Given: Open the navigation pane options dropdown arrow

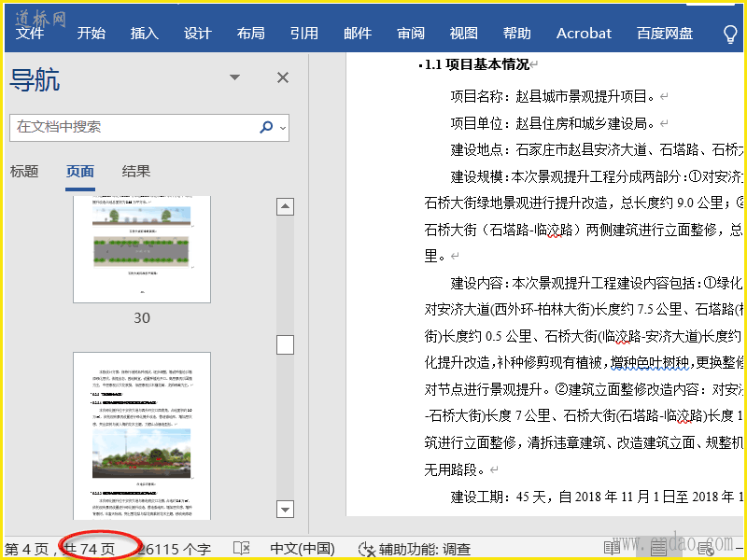Looking at the screenshot, I should point(234,77).
